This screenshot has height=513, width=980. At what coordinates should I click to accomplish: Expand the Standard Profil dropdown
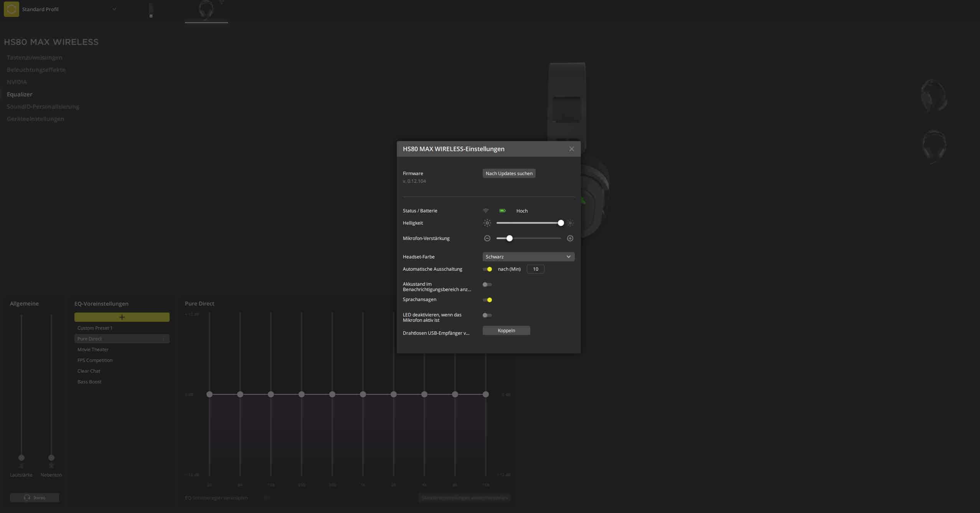click(114, 9)
